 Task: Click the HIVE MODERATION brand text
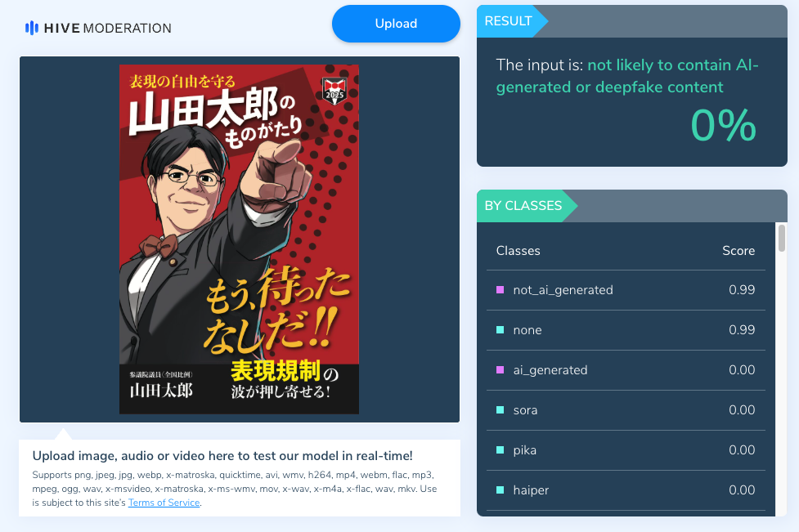pyautogui.click(x=107, y=29)
